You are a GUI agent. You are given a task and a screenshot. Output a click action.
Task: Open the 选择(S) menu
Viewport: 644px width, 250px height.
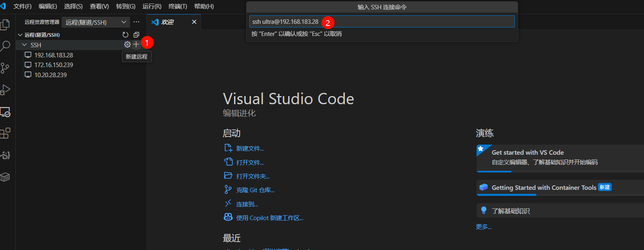tap(73, 6)
